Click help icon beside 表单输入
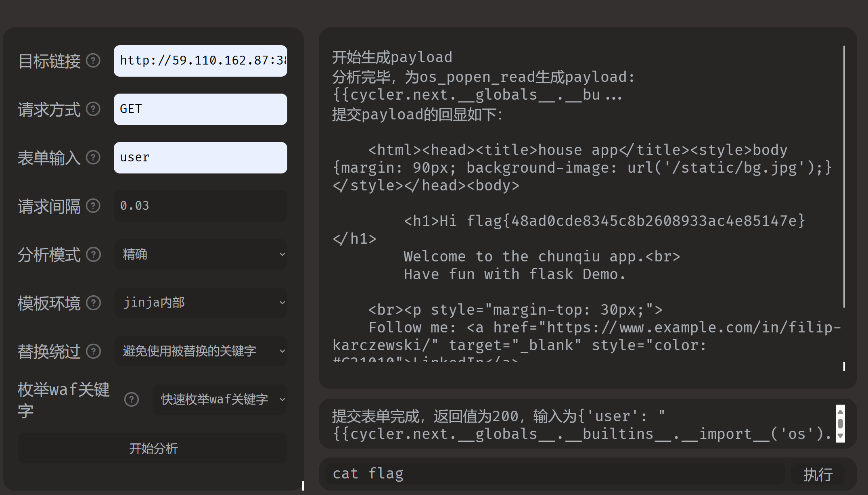This screenshot has width=868, height=495. (x=93, y=157)
